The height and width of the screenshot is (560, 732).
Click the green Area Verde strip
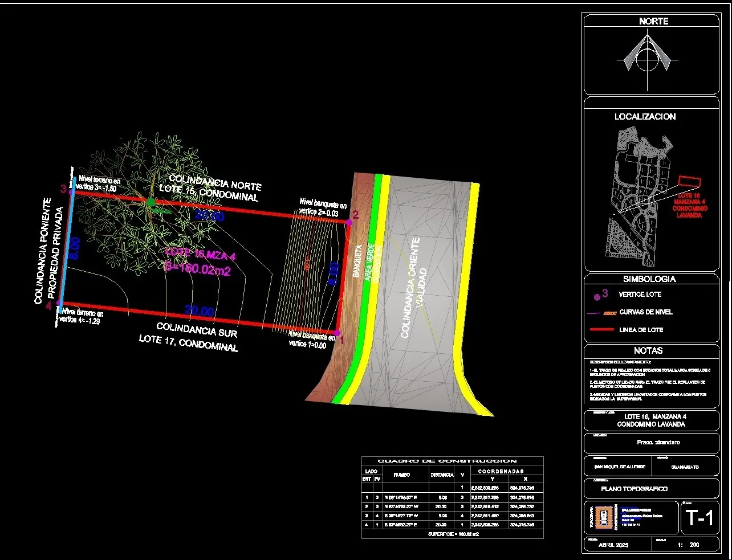[x=371, y=268]
